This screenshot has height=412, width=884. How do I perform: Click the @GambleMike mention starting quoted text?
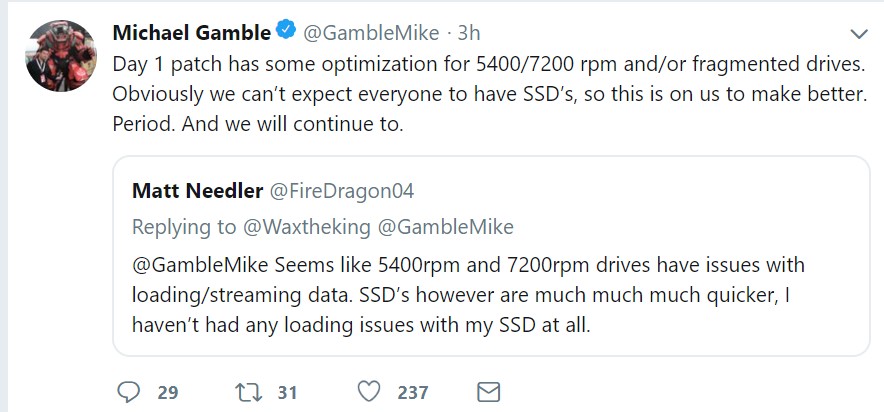[x=193, y=265]
